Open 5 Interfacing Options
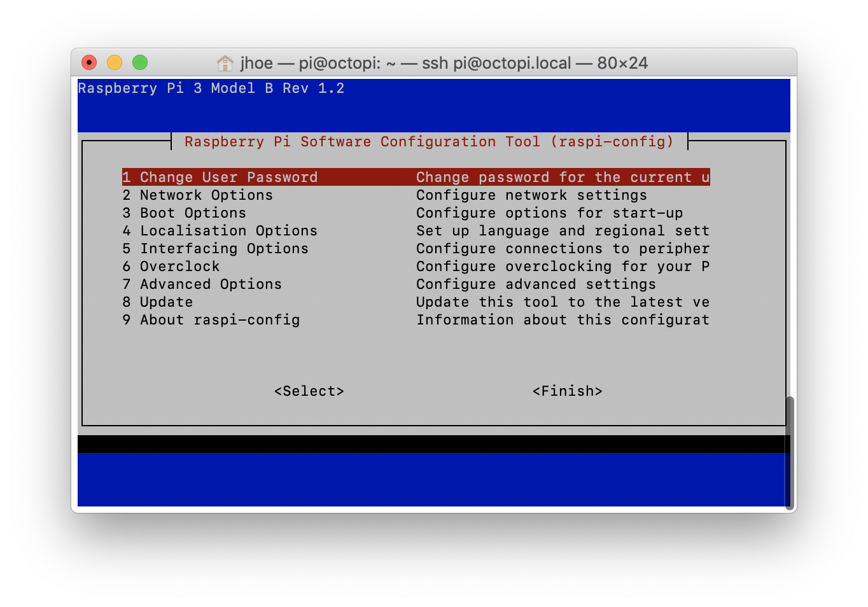 coord(215,249)
